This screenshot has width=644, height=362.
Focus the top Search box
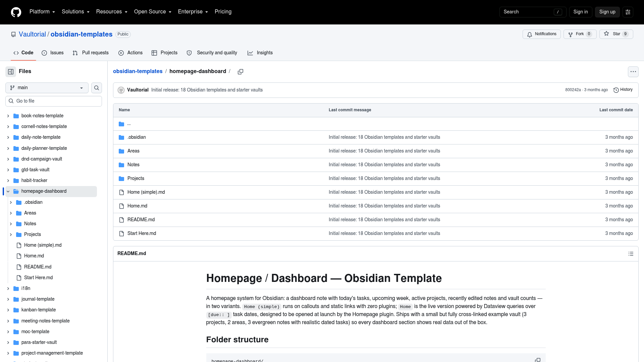[x=533, y=12]
